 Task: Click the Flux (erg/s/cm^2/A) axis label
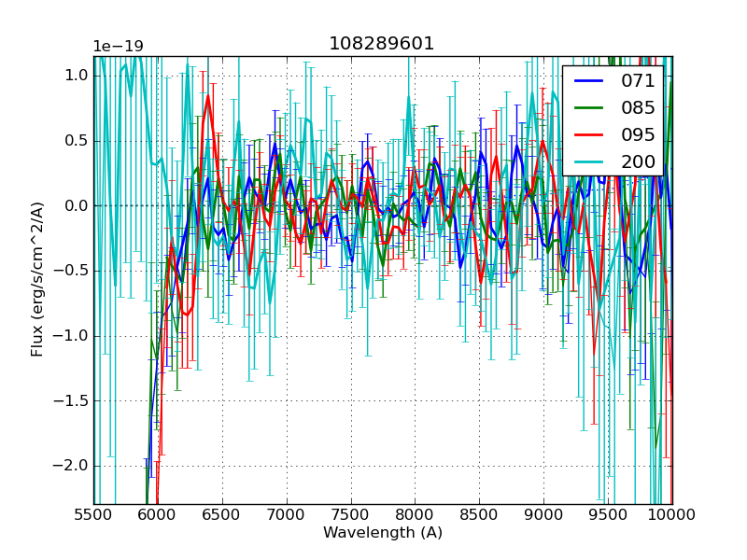point(37,279)
